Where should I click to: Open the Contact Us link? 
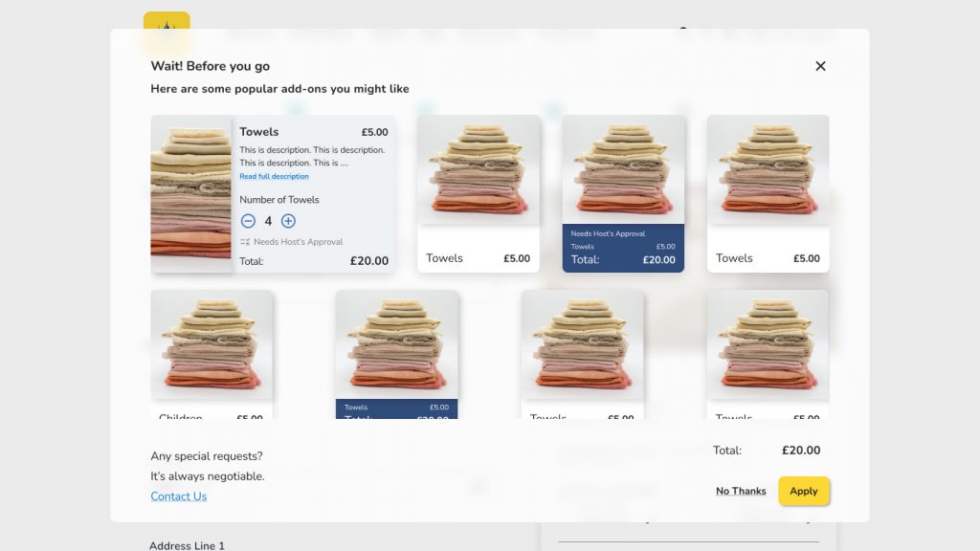click(179, 496)
